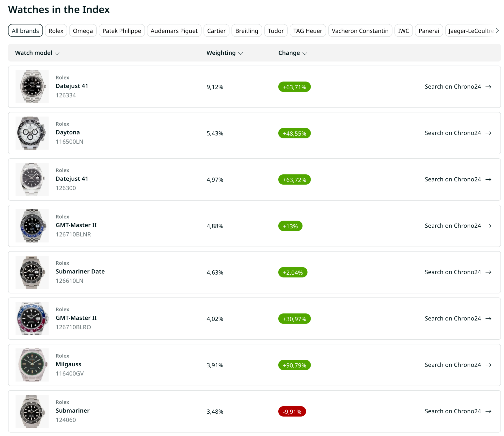Screen dimensions: 504x436
Task: Open the Milgauss green-crystal watch image
Action: 32,365
